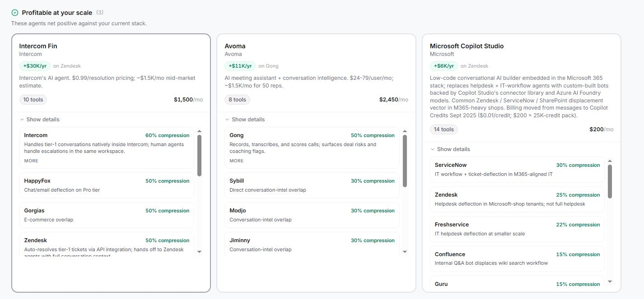
Task: Select the HappyFox tool entry
Action: click(x=107, y=185)
